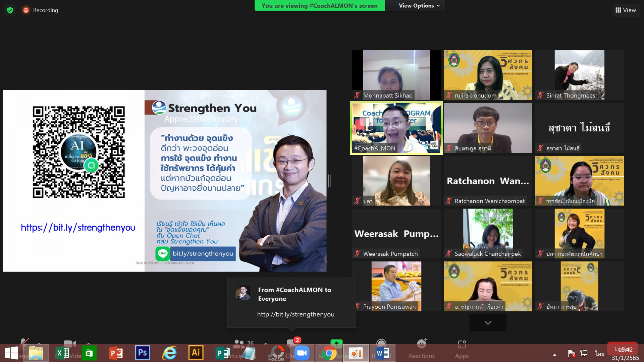Open the Notepad icon in the taskbar
The height and width of the screenshot is (362, 644).
[249, 353]
